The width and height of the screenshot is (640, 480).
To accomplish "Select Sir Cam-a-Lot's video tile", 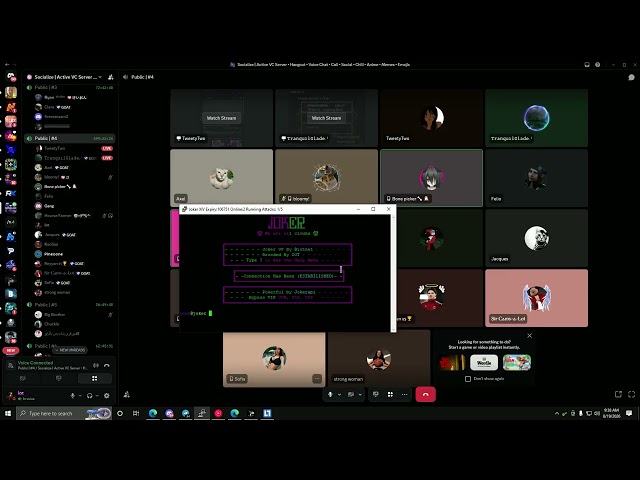I will click(536, 298).
